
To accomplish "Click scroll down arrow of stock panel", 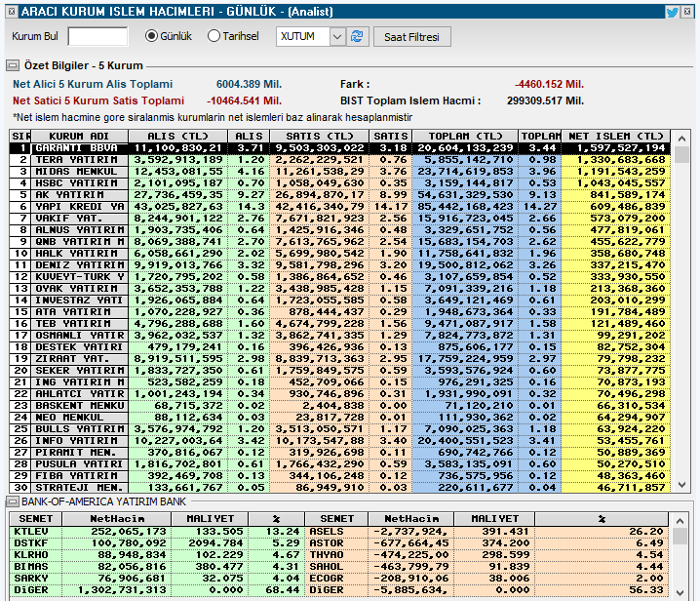I will 680,593.
